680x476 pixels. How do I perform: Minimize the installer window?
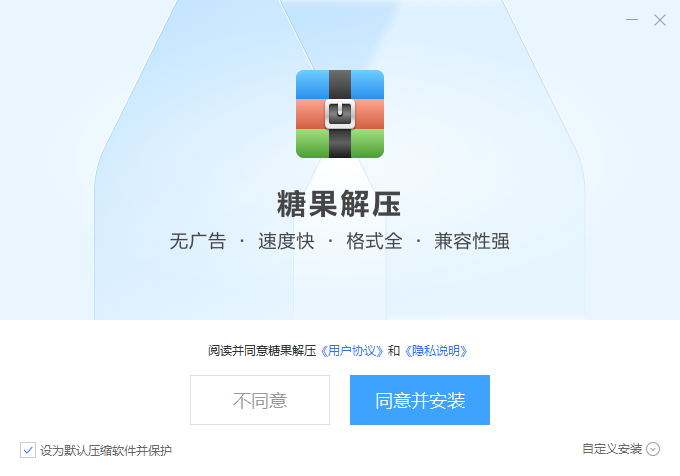point(632,20)
